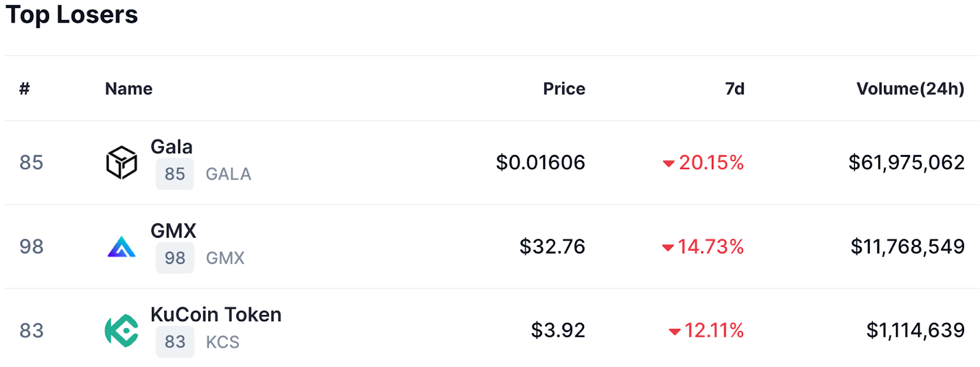
Task: Click the GALA ticker symbol
Action: click(x=228, y=174)
